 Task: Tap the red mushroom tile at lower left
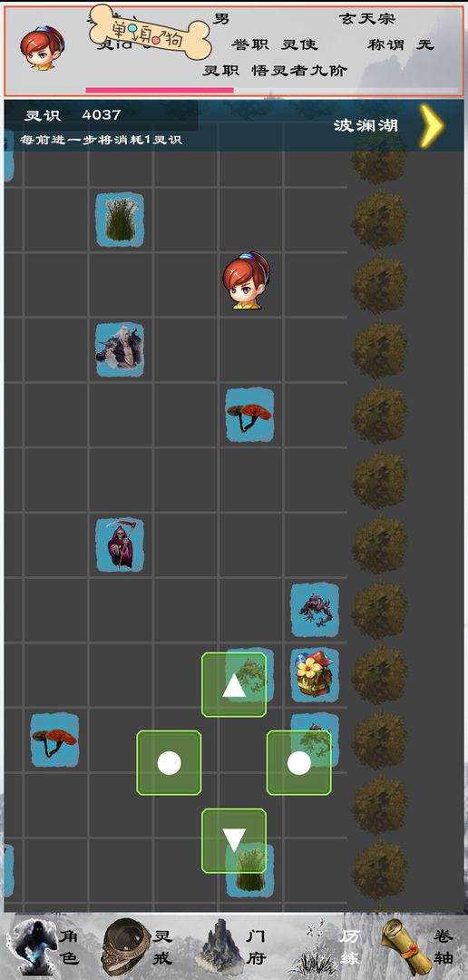point(55,740)
